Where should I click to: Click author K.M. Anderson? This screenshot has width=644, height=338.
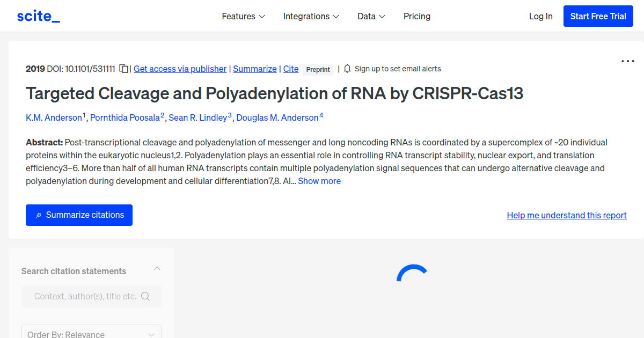coord(54,117)
